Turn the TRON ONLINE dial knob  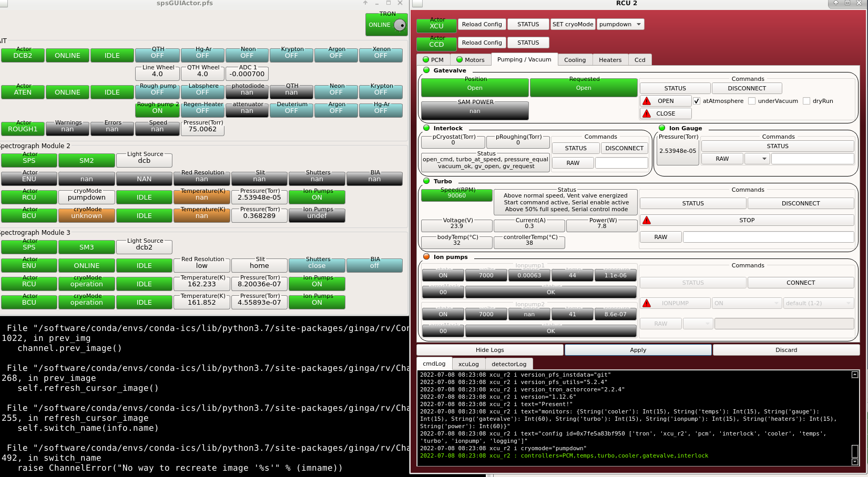coord(400,25)
